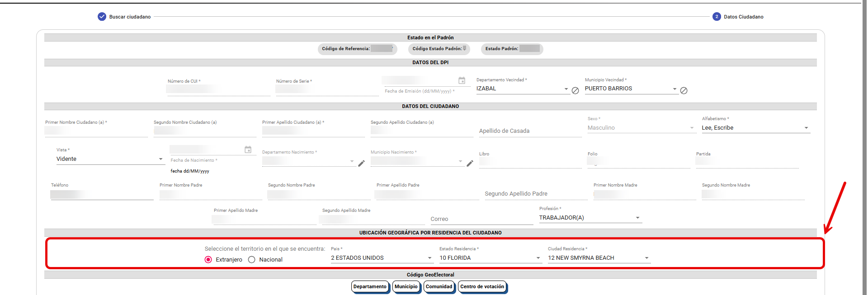
Task: Click the Buscar ciudadano step checkmark icon
Action: click(x=102, y=17)
